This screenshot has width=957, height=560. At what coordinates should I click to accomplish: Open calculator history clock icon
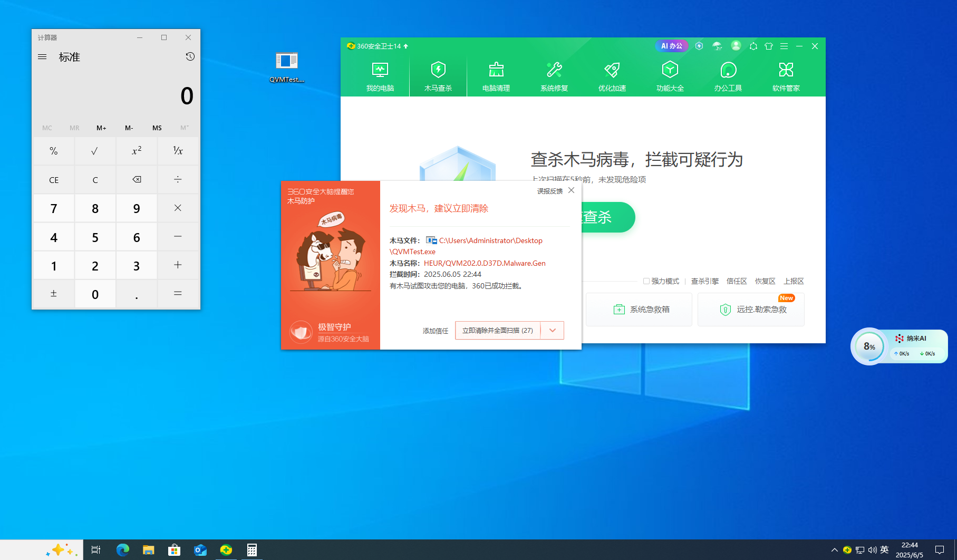coord(190,56)
